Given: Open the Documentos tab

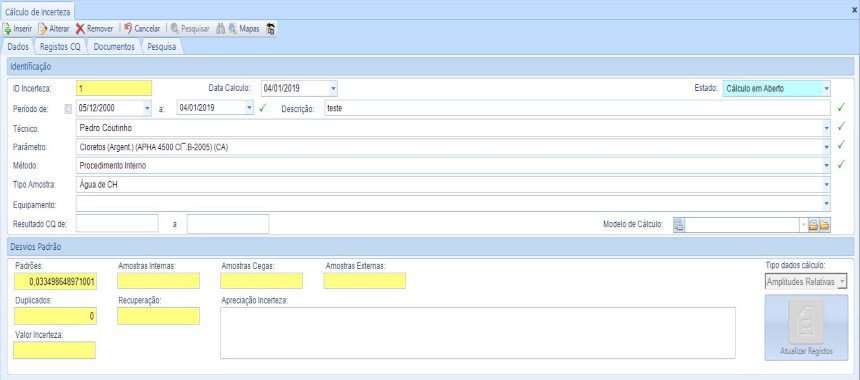Looking at the screenshot, I should click(x=114, y=47).
